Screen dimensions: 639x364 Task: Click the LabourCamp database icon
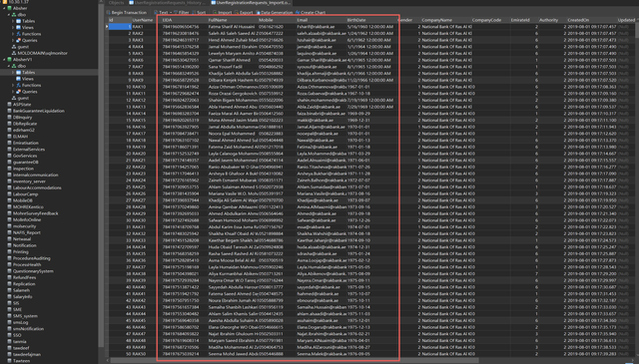coord(9,194)
